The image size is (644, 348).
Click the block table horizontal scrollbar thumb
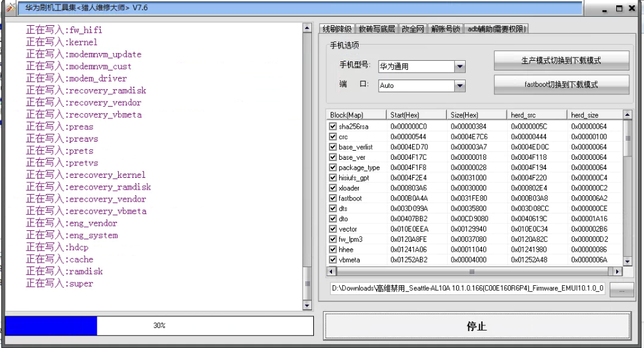coord(472,272)
